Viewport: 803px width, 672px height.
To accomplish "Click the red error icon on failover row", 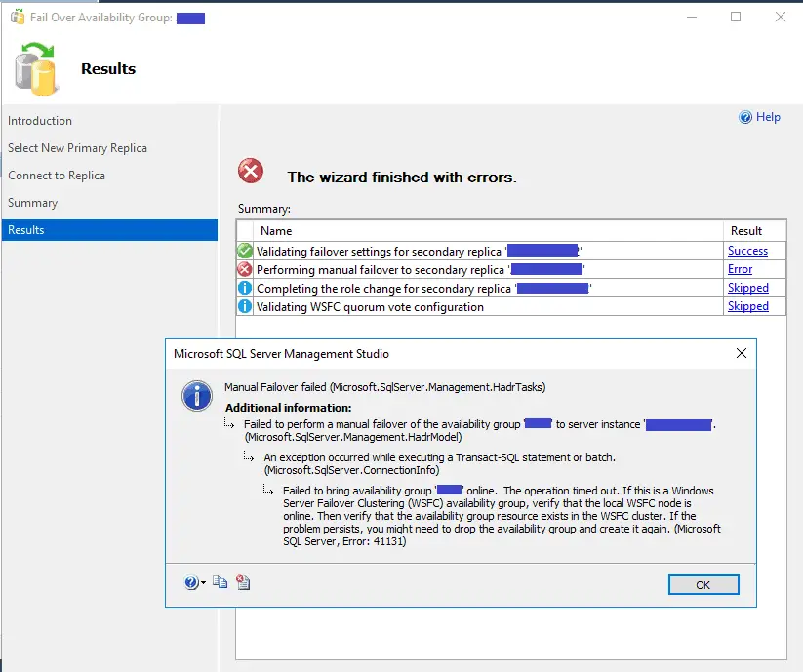I will (x=245, y=269).
